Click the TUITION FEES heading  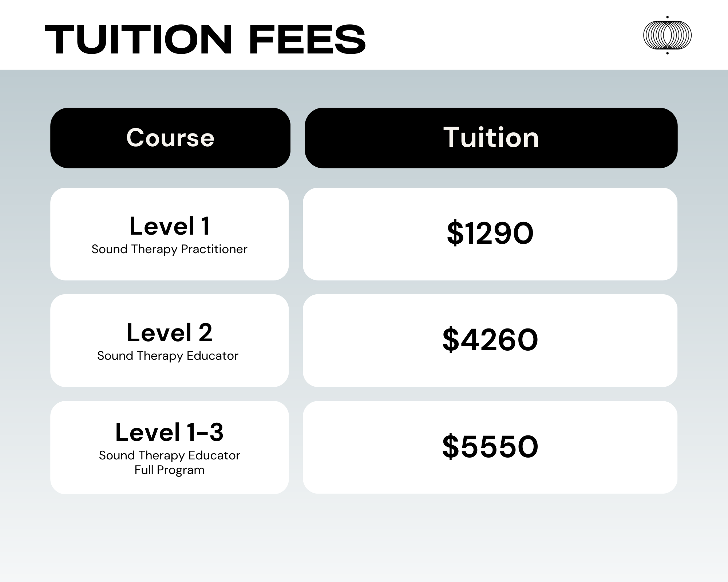tap(205, 40)
